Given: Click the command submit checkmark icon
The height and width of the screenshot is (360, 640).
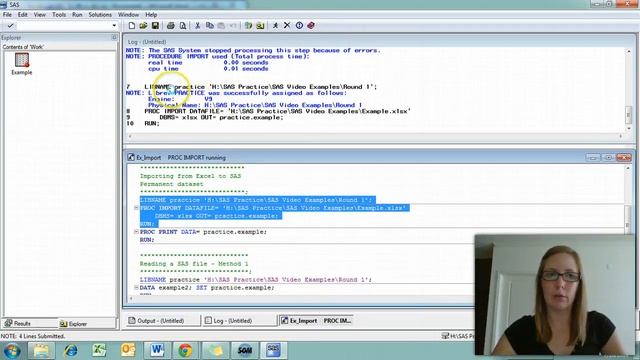Looking at the screenshot, I should pos(11,25).
